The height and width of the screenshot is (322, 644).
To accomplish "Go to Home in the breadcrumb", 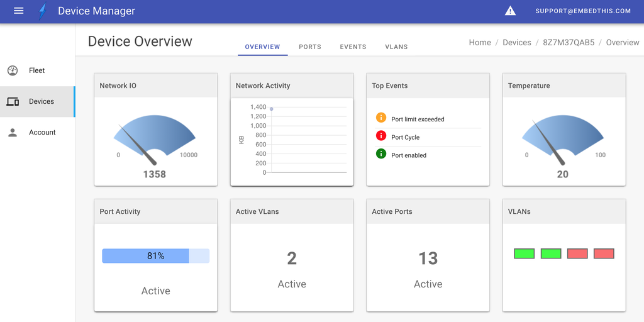I will pyautogui.click(x=480, y=43).
